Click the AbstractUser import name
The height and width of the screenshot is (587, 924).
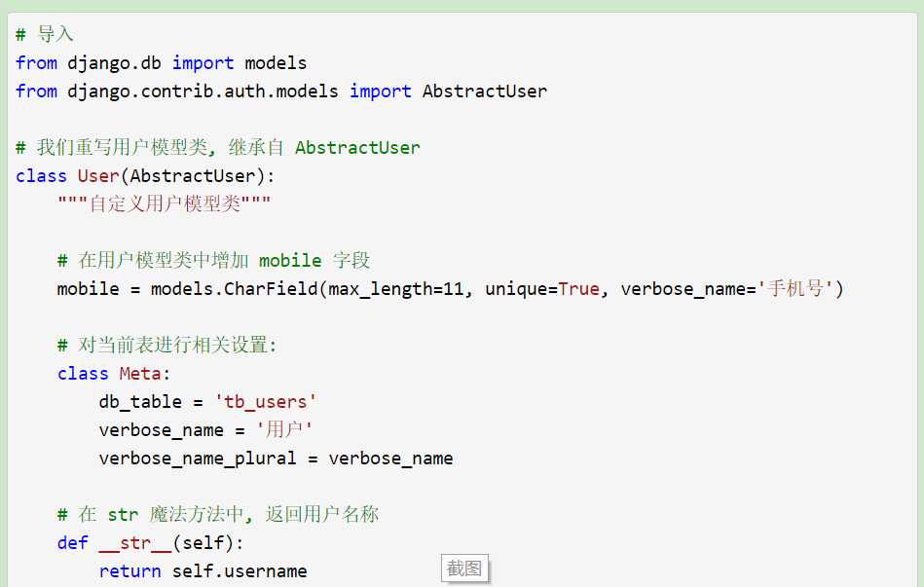tap(484, 92)
